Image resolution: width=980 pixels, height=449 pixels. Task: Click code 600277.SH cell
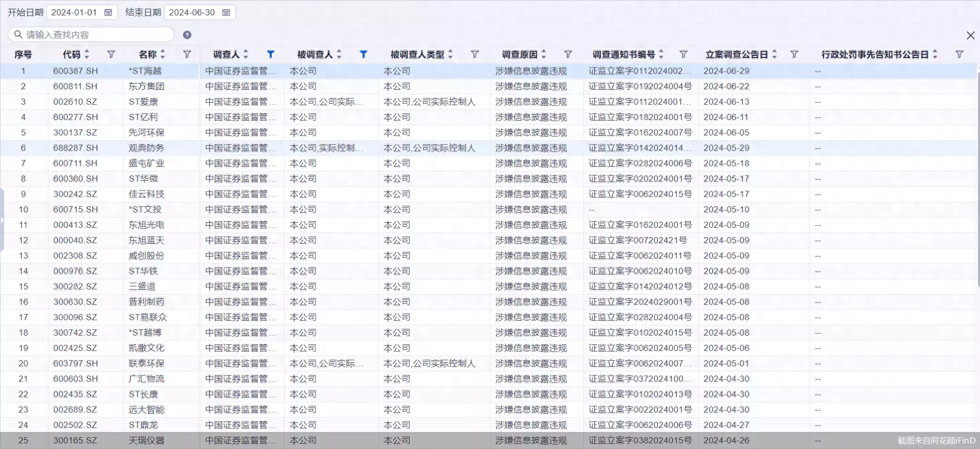[75, 117]
